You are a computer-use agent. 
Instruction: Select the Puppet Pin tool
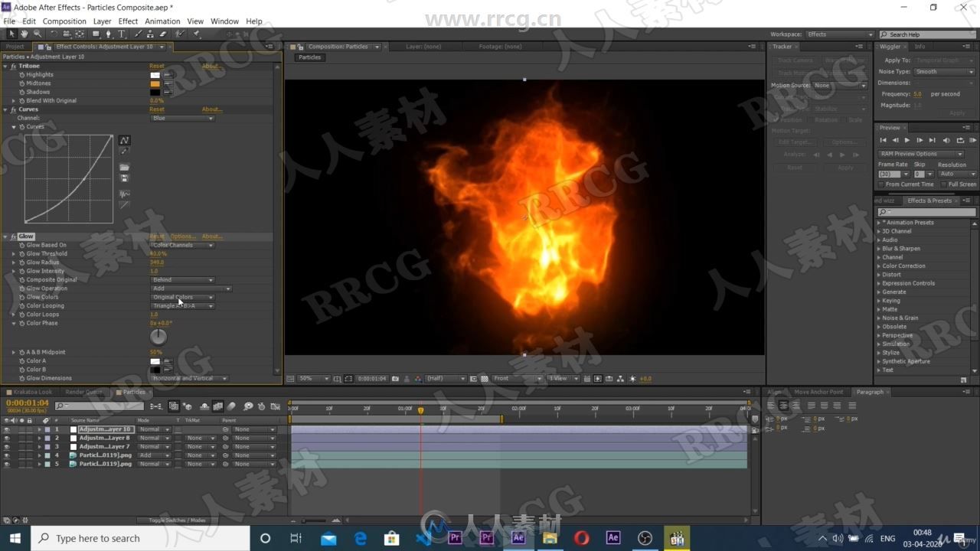197,34
